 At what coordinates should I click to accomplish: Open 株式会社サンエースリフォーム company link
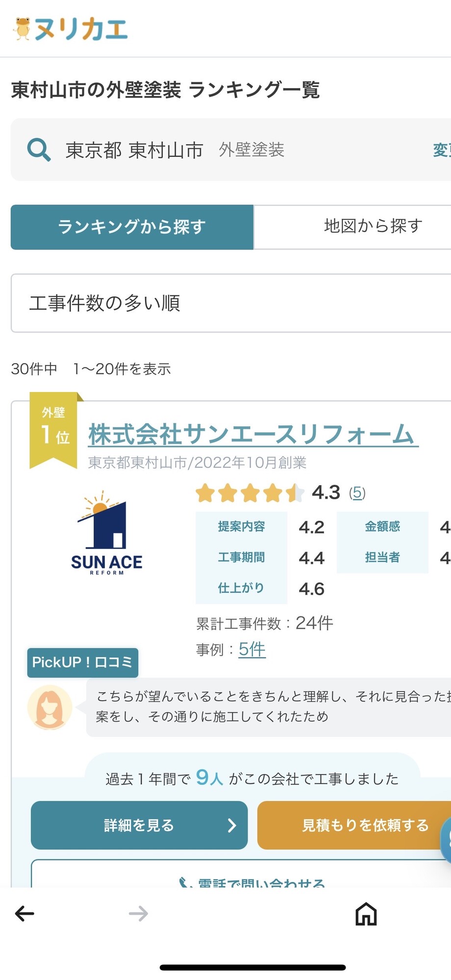[253, 435]
